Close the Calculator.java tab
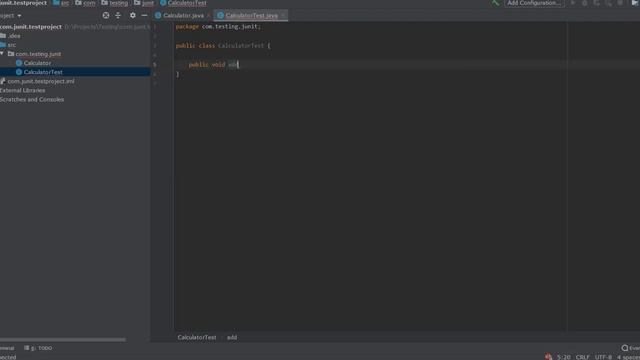Screen dimensions: 640x360 209,16
